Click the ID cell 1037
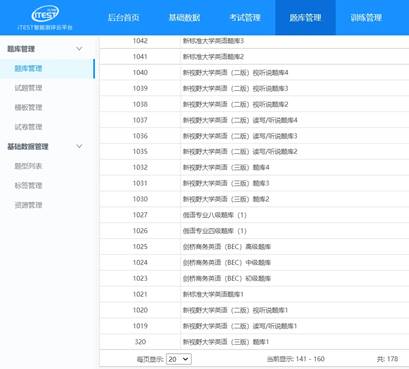409x369 pixels. pos(140,120)
